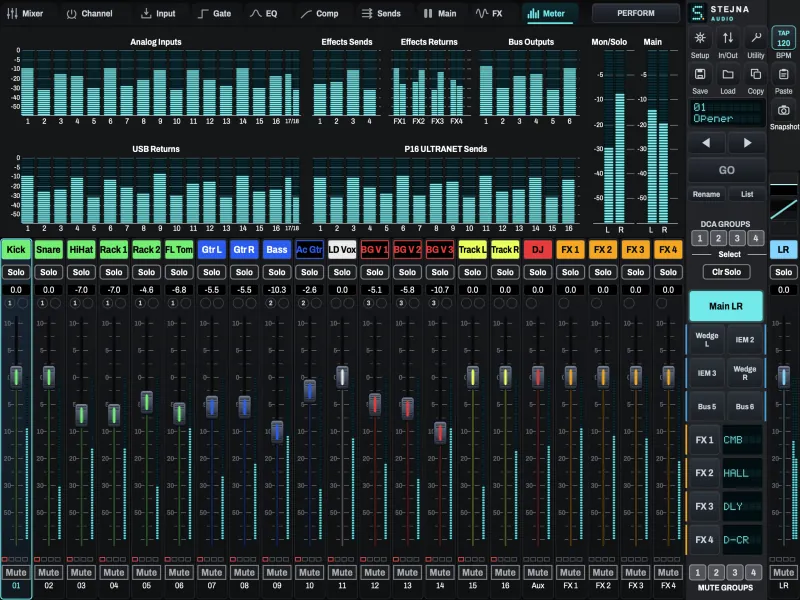This screenshot has height=600, width=800.
Task: Click the Rename scene button
Action: click(x=707, y=194)
